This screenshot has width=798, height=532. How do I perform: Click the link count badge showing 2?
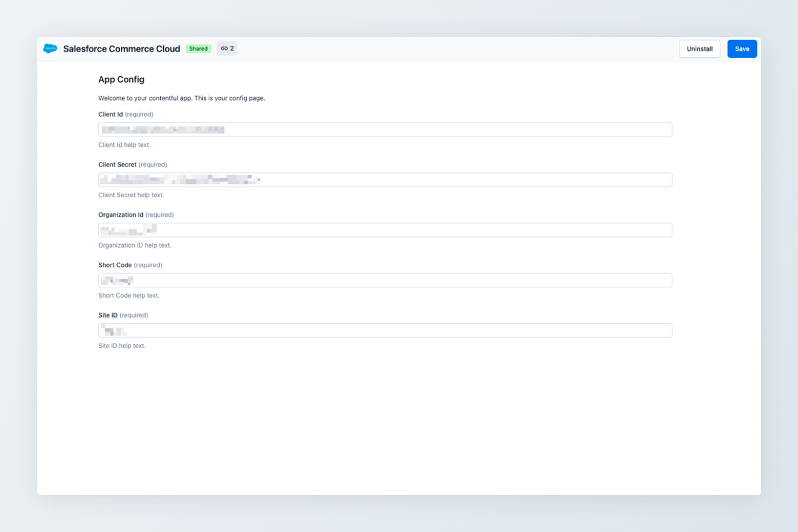227,49
